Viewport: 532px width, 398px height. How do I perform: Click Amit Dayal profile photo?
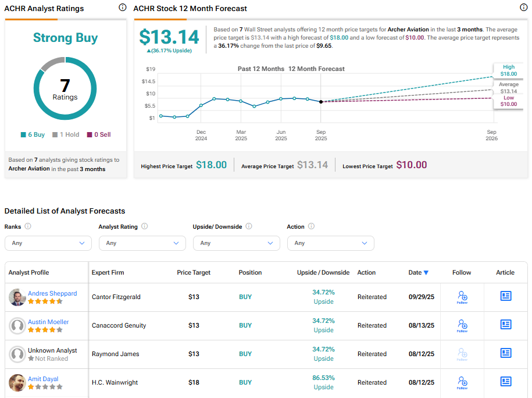tap(17, 382)
